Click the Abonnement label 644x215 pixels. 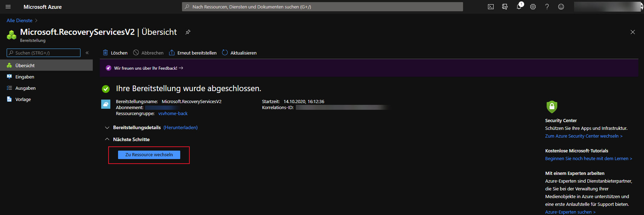click(x=130, y=108)
